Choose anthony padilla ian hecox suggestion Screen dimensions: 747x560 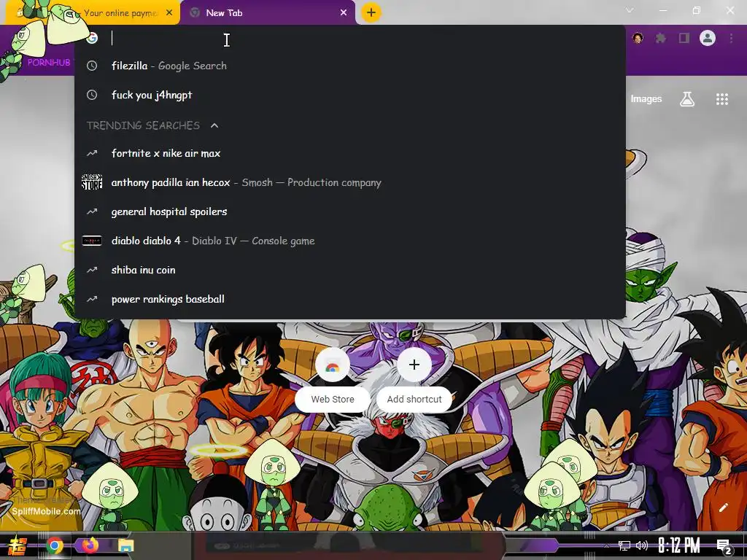[x=349, y=182]
